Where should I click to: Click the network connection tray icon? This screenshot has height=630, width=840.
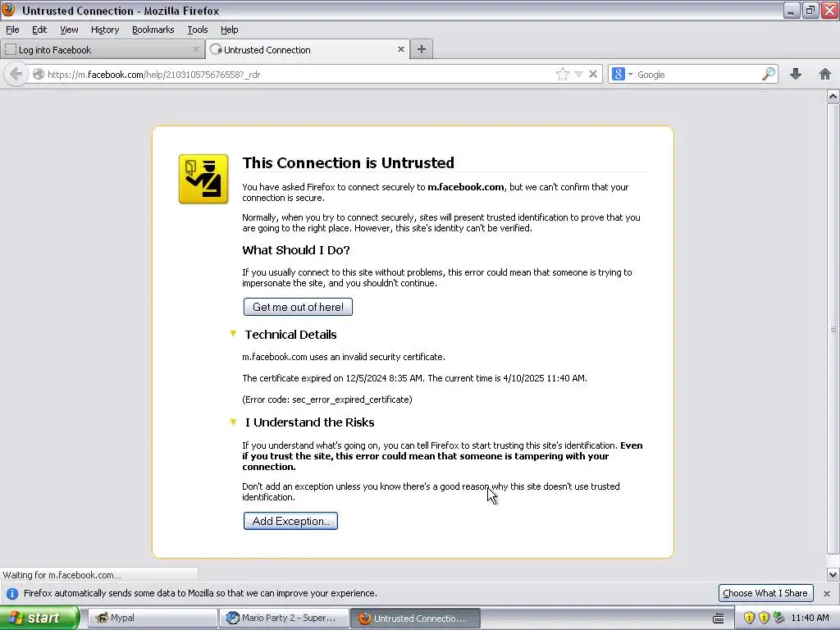tap(778, 618)
